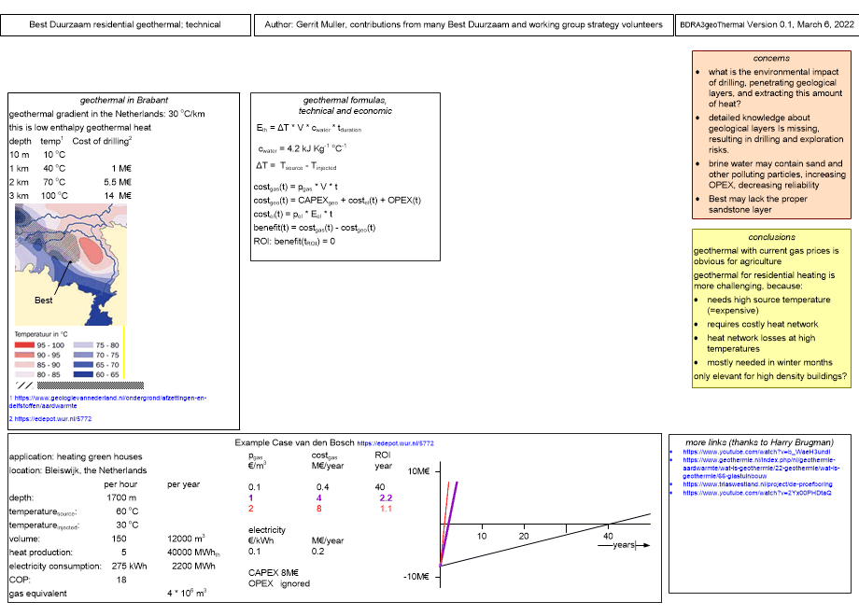Open the edepot.wur.nl link beside Example Case van den Bosch

click(x=396, y=443)
